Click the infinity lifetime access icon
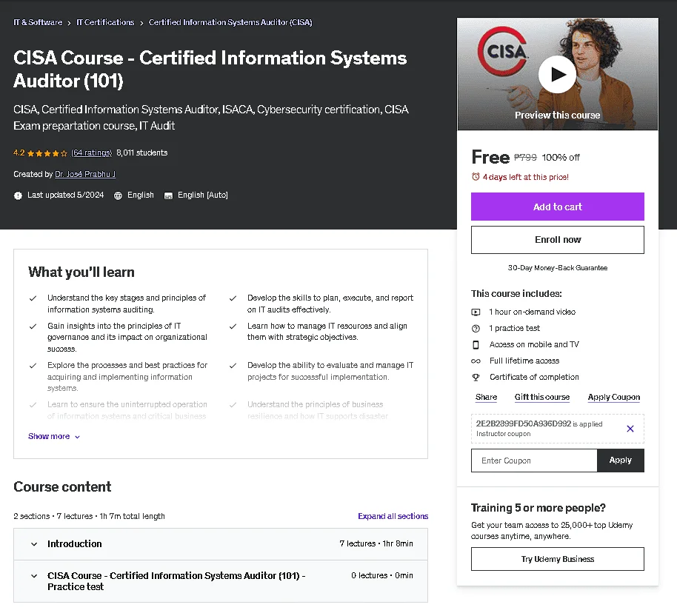 pyautogui.click(x=476, y=361)
